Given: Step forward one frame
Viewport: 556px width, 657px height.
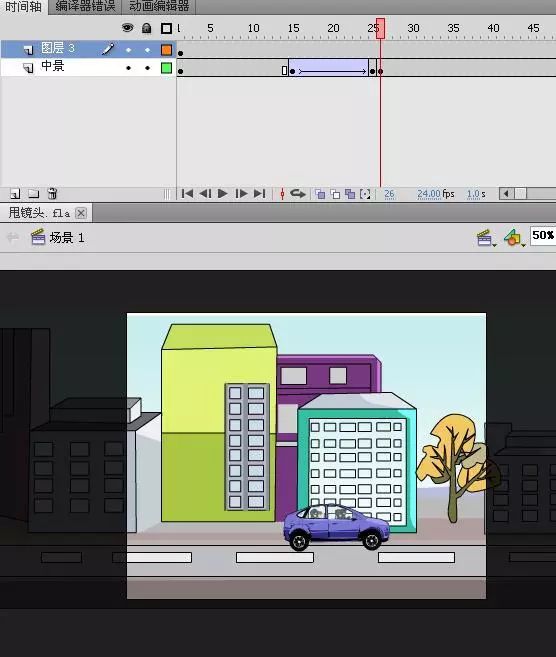Looking at the screenshot, I should (241, 194).
